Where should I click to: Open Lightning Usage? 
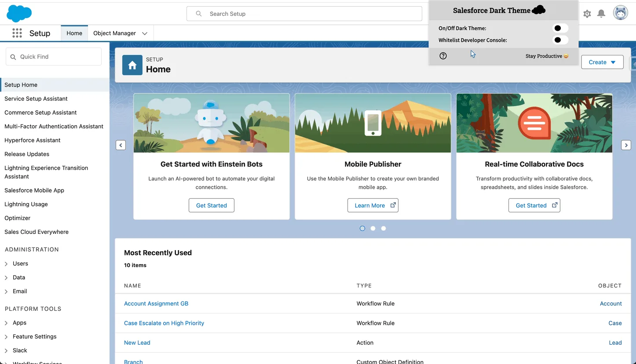pyautogui.click(x=26, y=204)
